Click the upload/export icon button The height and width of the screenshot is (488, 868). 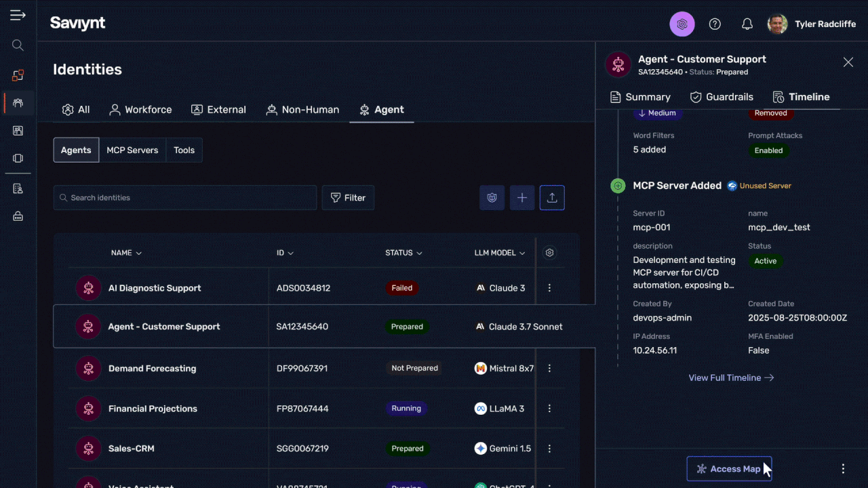(552, 198)
